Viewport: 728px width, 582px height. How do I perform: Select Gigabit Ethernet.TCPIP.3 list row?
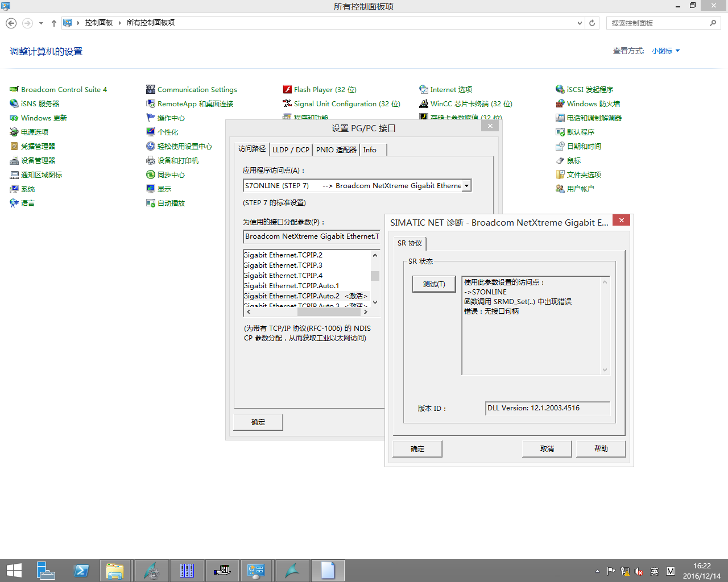point(307,265)
